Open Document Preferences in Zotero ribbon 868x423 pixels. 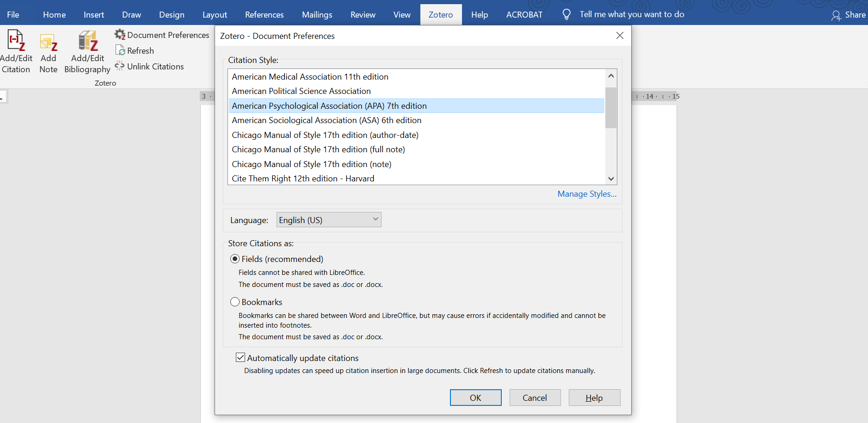pyautogui.click(x=162, y=35)
